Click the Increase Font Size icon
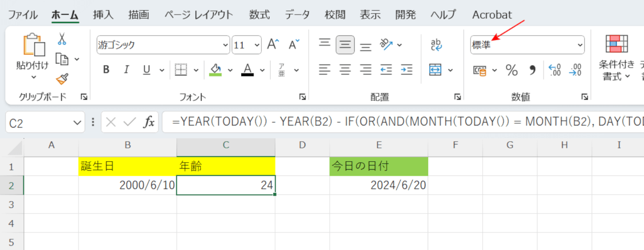Screen dimensions: 644x250 coord(273,45)
